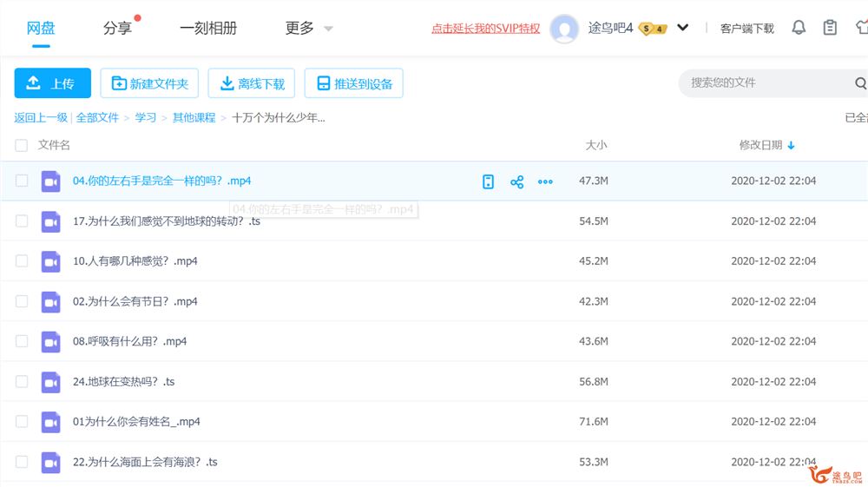Screen dimensions: 868x487
Task: Click video icon of 24.地球在变热吗 file
Action: pyautogui.click(x=50, y=382)
